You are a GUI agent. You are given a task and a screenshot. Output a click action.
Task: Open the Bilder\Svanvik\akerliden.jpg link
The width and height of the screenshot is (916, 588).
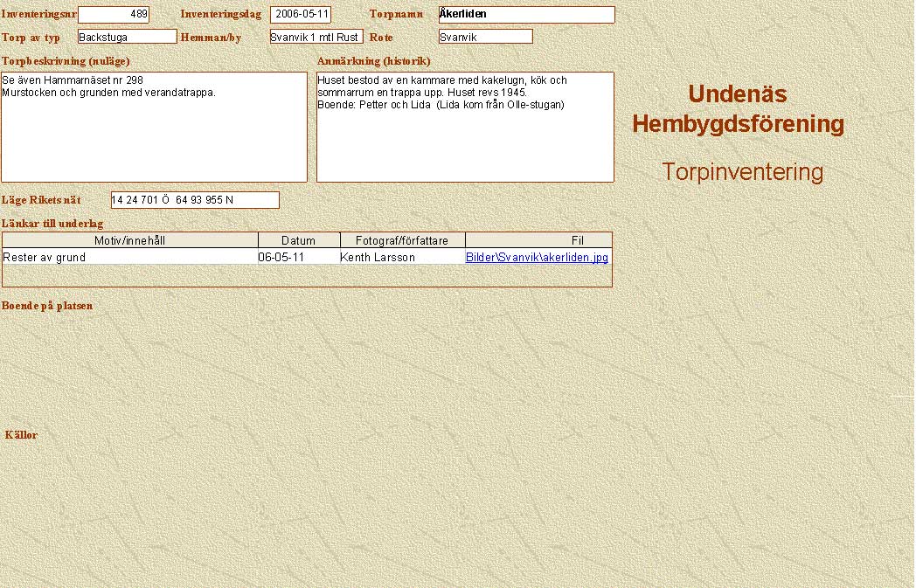(537, 258)
